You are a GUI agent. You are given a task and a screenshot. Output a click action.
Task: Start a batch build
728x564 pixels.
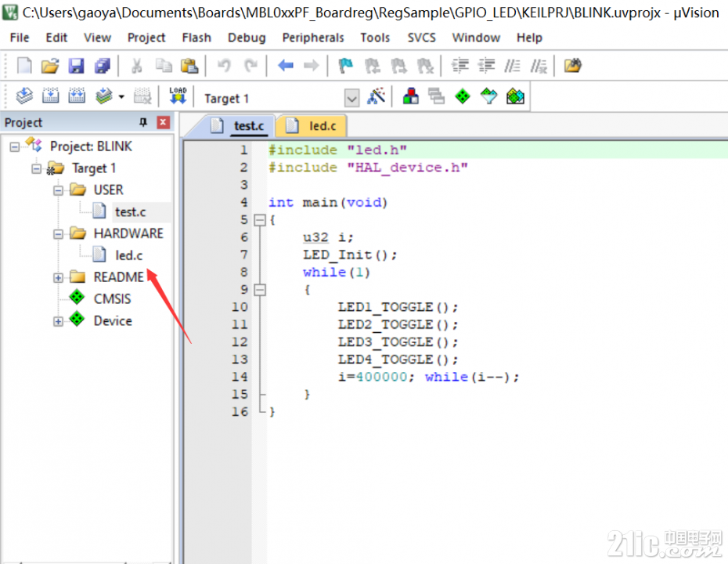(104, 96)
